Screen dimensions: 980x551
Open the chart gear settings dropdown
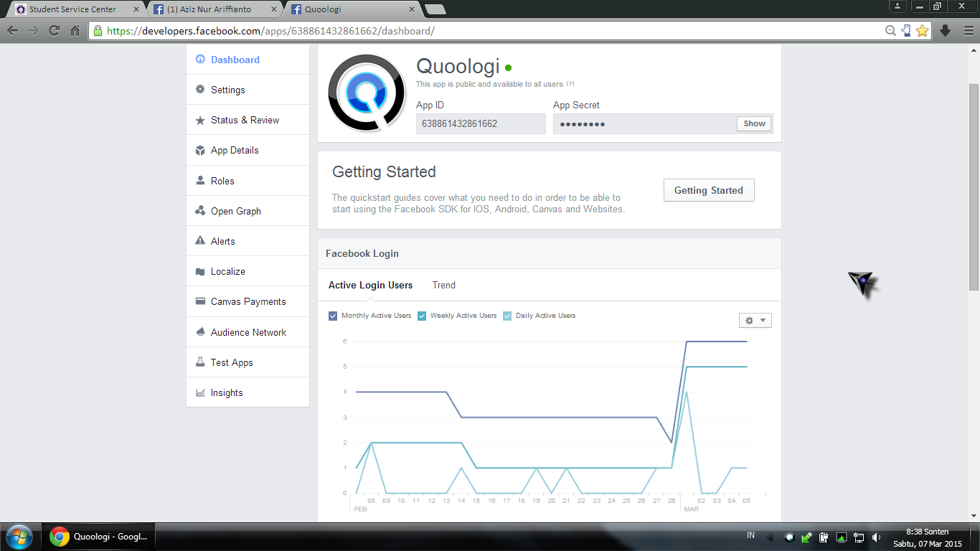[x=755, y=320]
